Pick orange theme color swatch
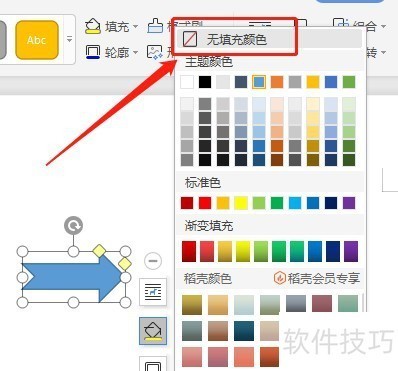This screenshot has height=371, width=398. [x=277, y=82]
